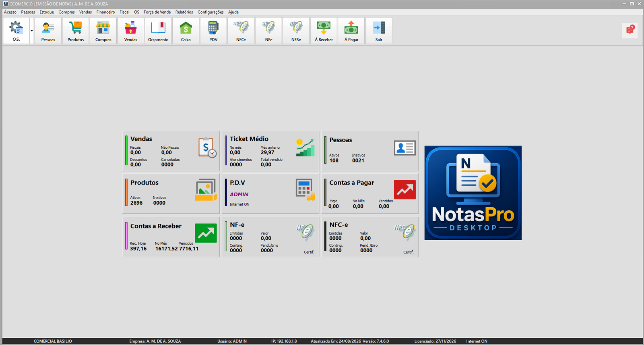
Task: Open the Acesso menu
Action: click(x=10, y=12)
